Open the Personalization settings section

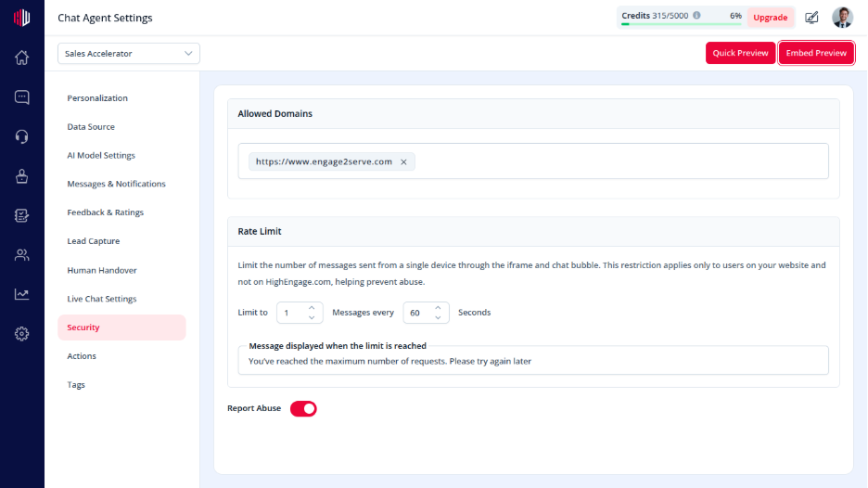97,98
